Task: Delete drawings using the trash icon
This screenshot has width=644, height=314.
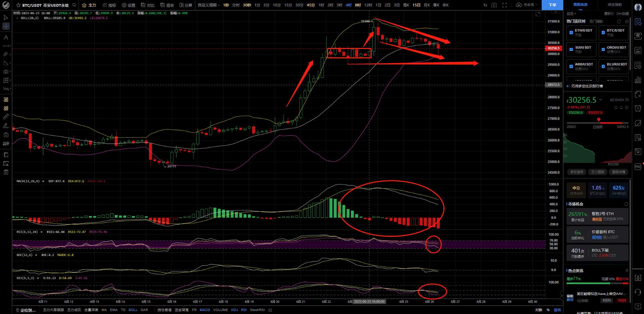Action: pos(6,172)
